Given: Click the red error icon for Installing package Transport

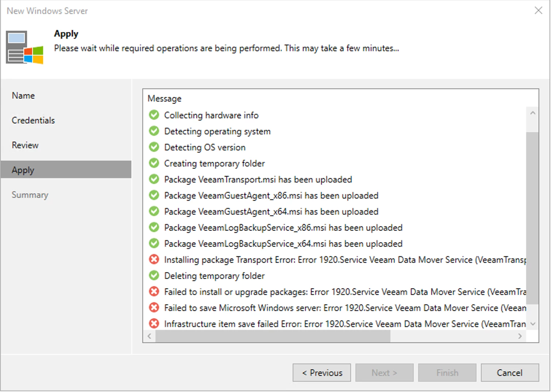Looking at the screenshot, I should tap(154, 259).
